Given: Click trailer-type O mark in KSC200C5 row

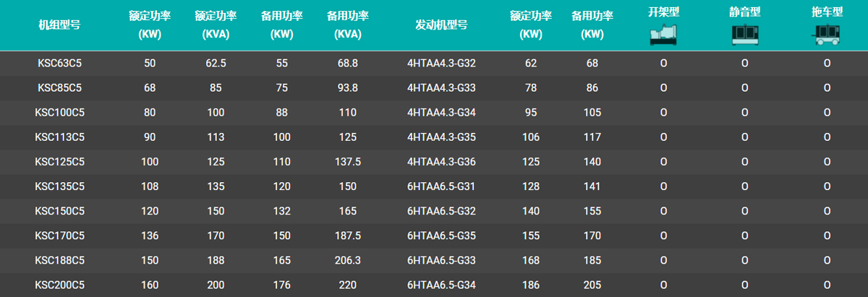Looking at the screenshot, I should click(x=827, y=285).
